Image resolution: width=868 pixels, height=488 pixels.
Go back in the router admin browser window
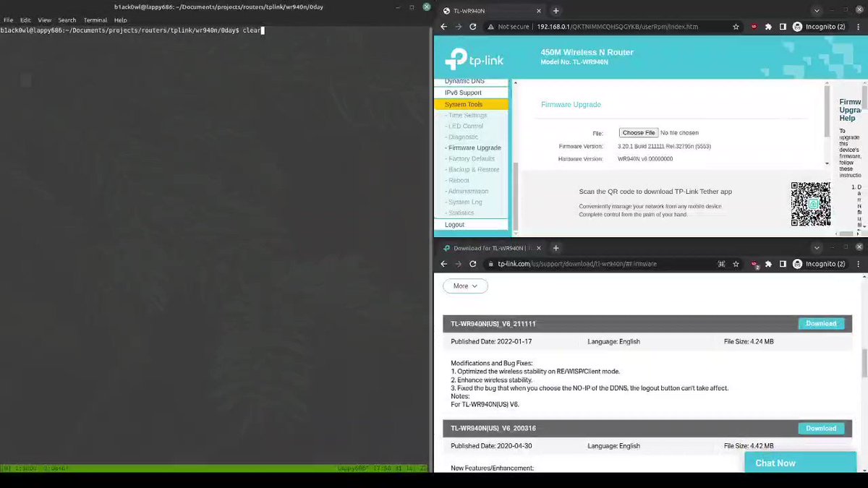pos(444,27)
